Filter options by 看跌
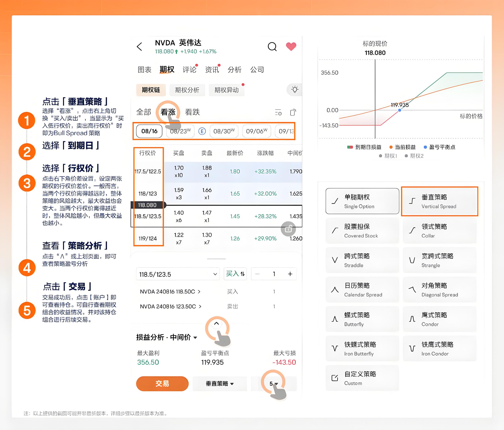 pyautogui.click(x=192, y=112)
